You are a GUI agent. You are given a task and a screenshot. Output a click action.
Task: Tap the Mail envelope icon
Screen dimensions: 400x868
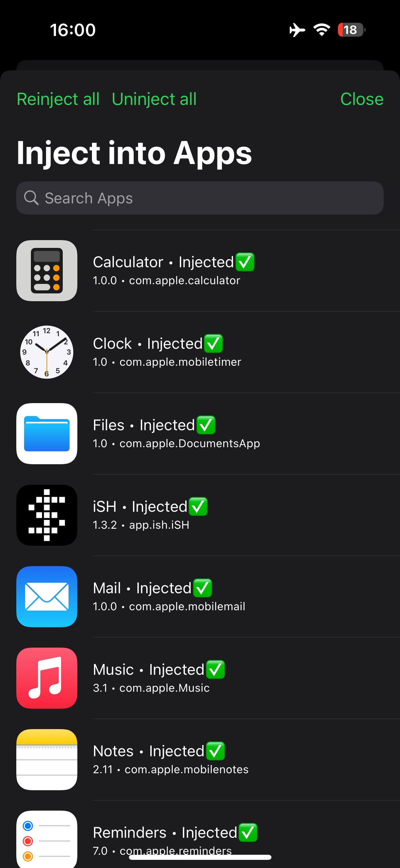[47, 597]
